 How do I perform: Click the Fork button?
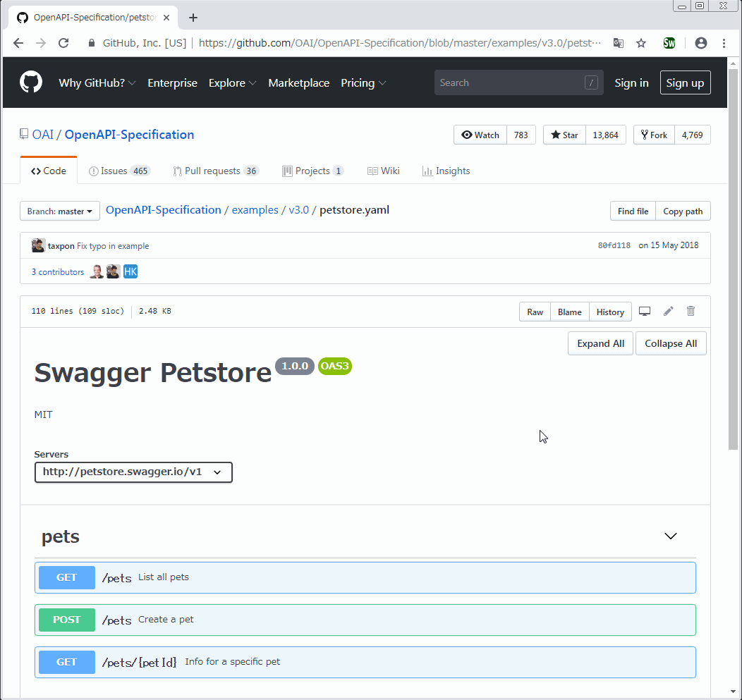coord(654,135)
